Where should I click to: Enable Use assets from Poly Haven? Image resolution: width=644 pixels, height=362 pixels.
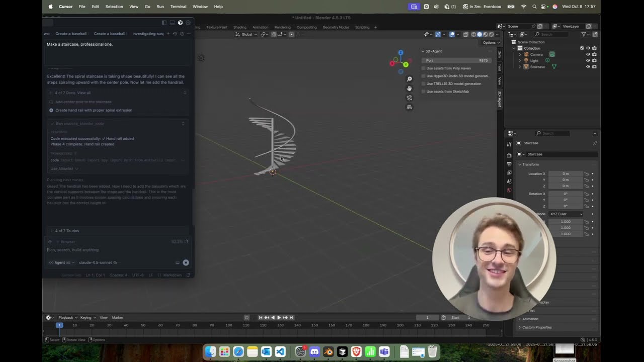424,68
